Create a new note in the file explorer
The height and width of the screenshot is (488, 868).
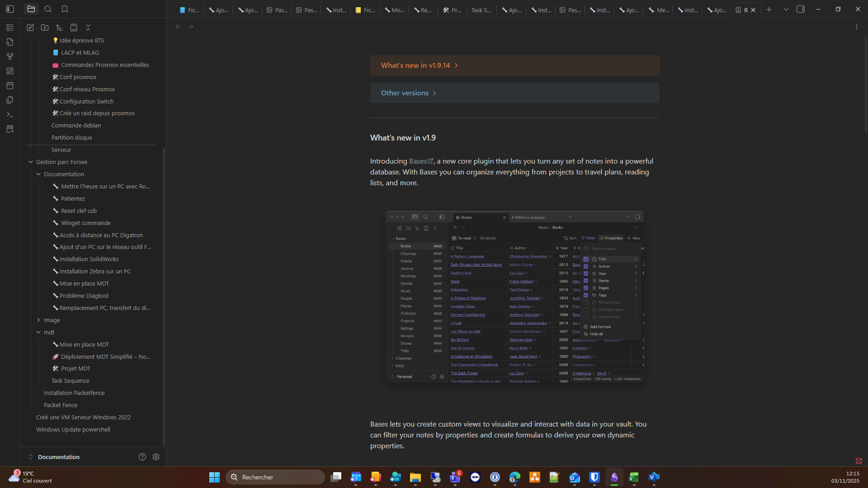click(x=30, y=28)
